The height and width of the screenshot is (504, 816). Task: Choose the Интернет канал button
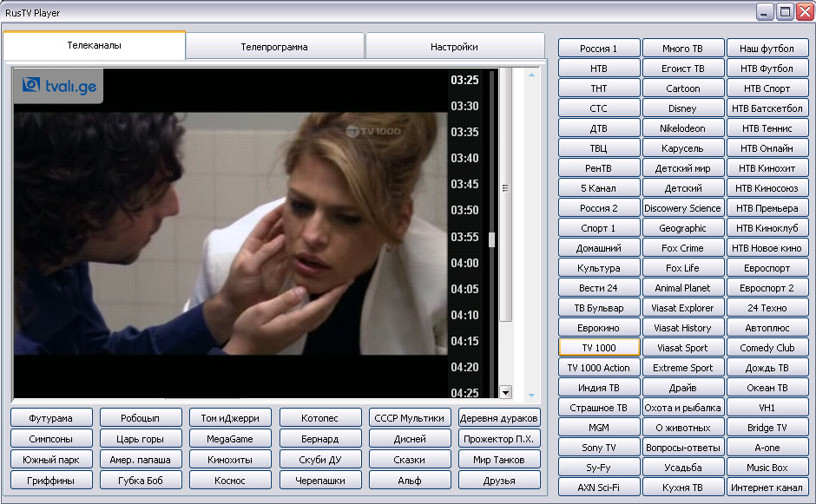(767, 488)
